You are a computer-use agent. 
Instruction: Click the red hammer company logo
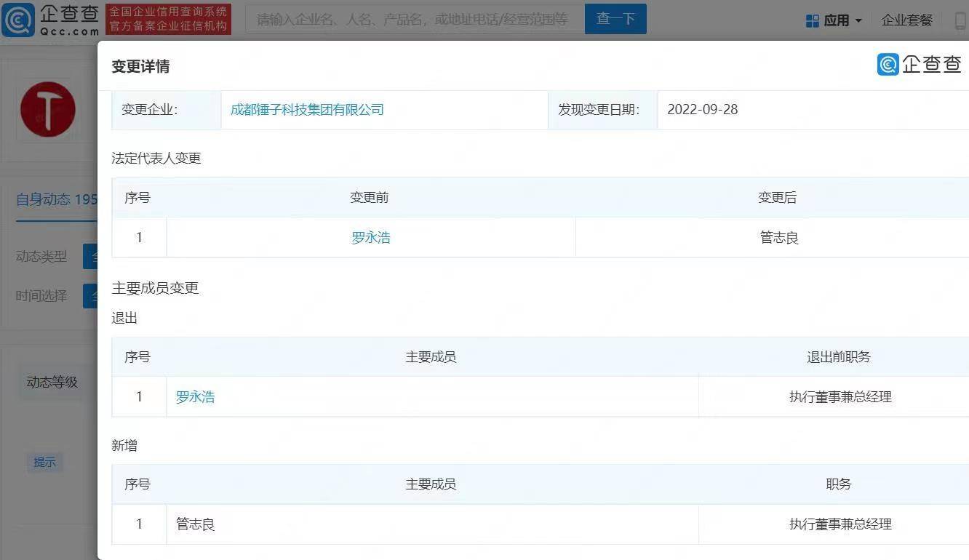pyautogui.click(x=48, y=110)
